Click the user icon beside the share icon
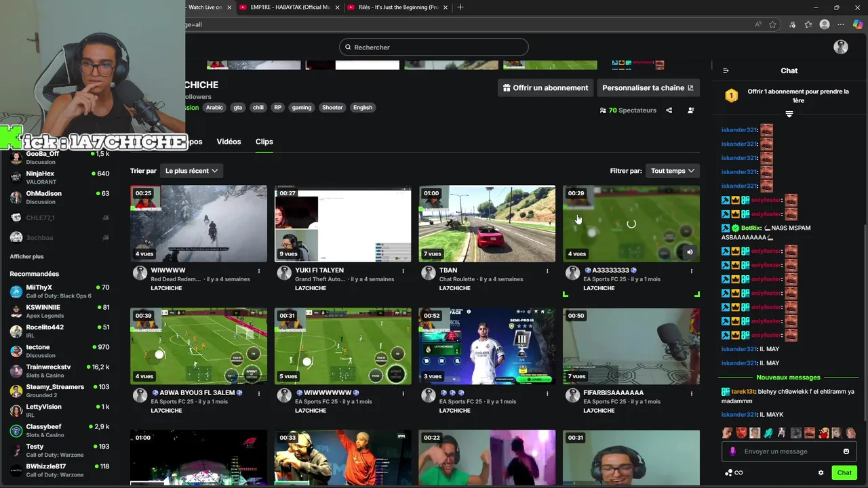Screen dimensions: 868x488 (691, 110)
